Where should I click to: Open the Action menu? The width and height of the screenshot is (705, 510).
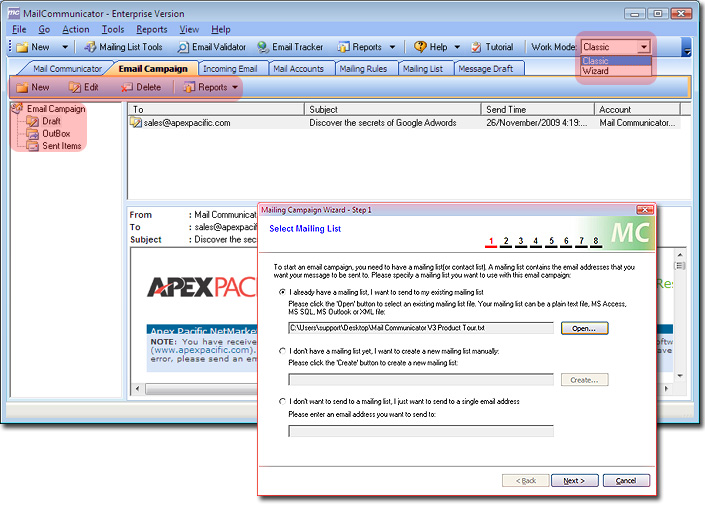tap(76, 29)
